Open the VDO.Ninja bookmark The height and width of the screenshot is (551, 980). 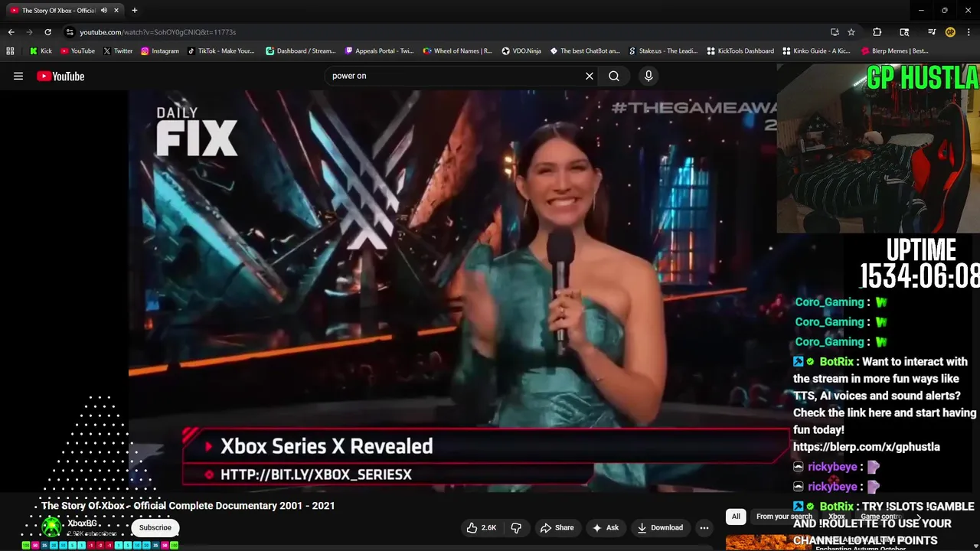[x=521, y=51]
